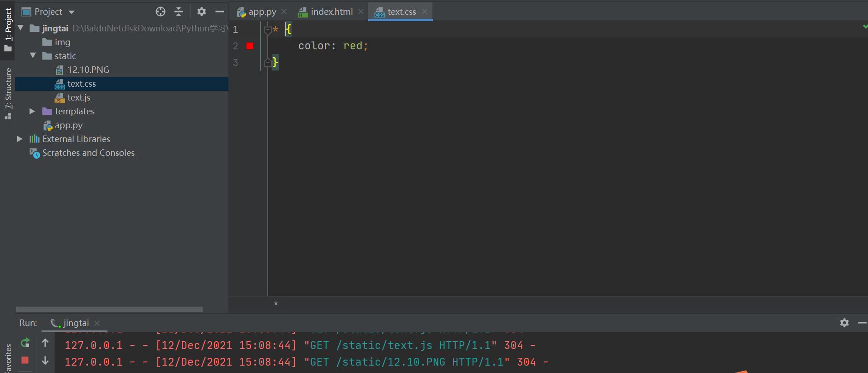Close the text.css tab

tap(425, 12)
